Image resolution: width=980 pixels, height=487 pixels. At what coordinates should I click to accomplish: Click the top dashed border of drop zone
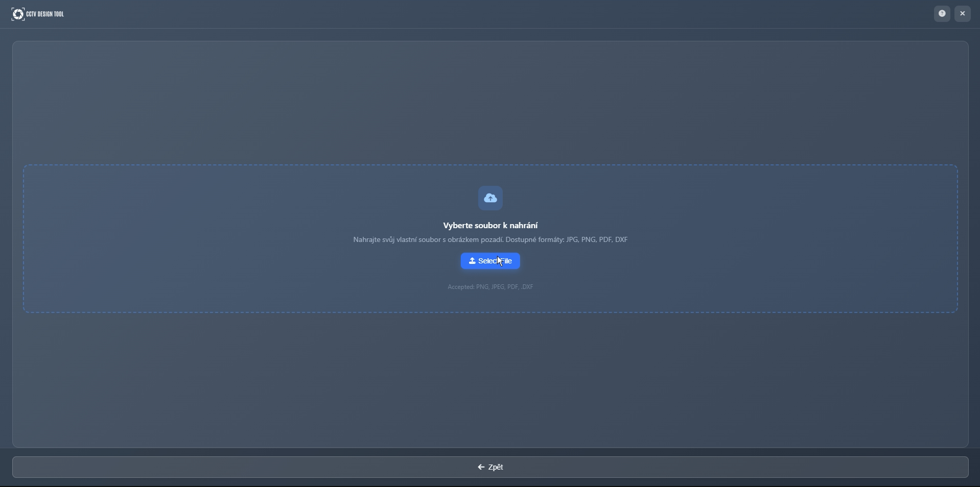click(x=491, y=165)
